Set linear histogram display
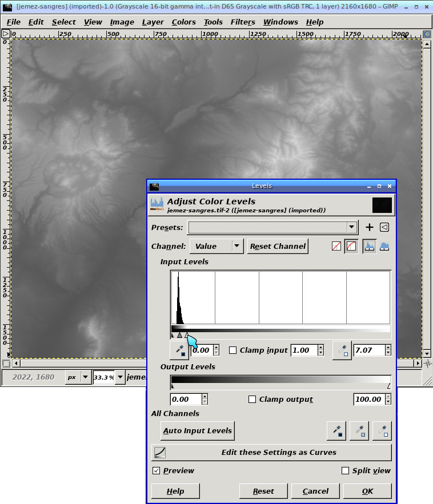The image size is (433, 504). (369, 246)
